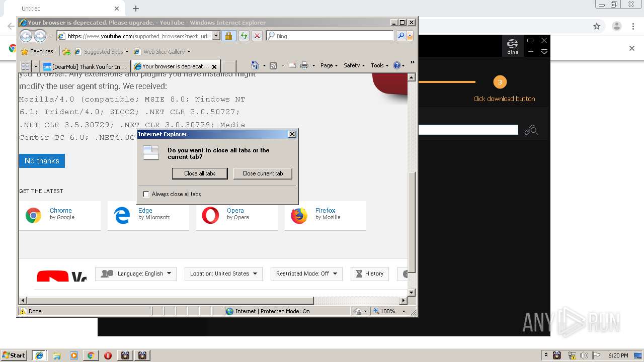This screenshot has height=362, width=644.
Task: Click the Close all tabs button
Action: tap(200, 173)
